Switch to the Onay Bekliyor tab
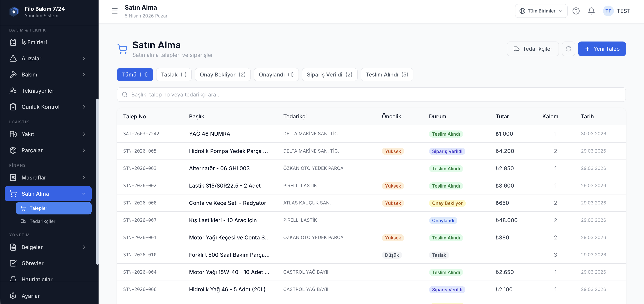 tap(222, 75)
